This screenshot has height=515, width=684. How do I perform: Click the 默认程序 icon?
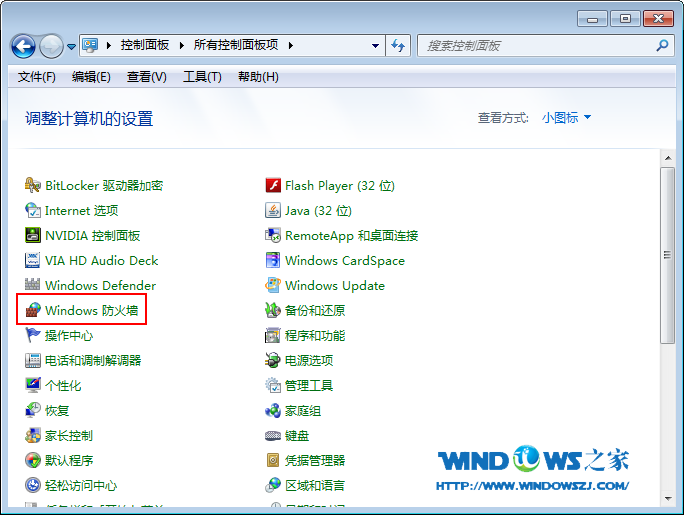[x=32, y=460]
